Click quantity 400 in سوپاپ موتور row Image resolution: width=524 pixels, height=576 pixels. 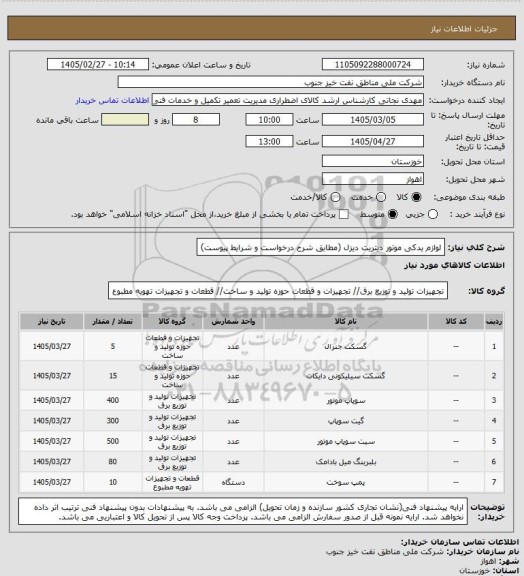tap(113, 400)
